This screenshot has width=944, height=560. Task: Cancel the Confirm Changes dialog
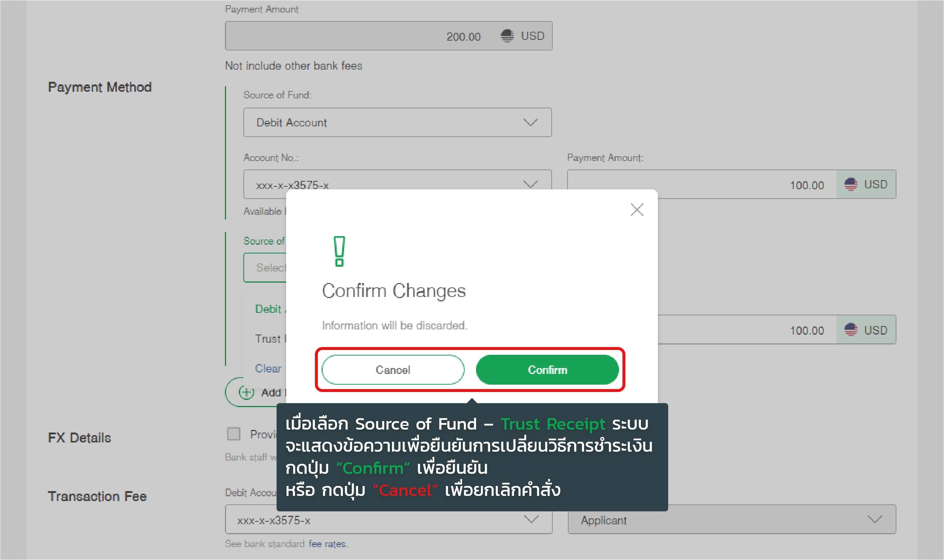[393, 370]
